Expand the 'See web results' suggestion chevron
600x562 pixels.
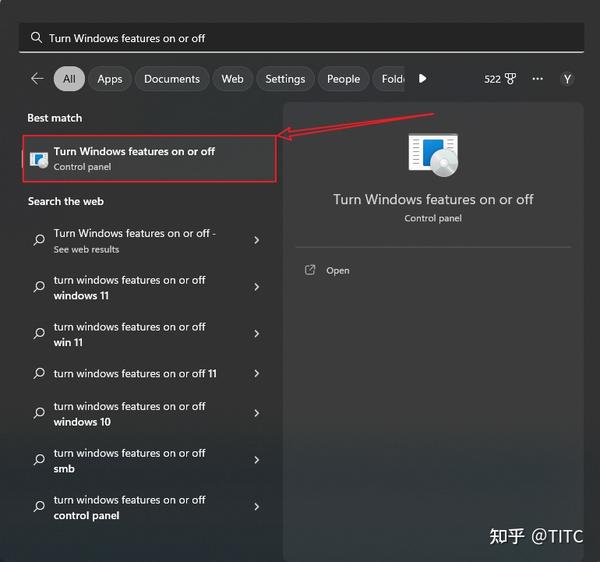point(257,240)
